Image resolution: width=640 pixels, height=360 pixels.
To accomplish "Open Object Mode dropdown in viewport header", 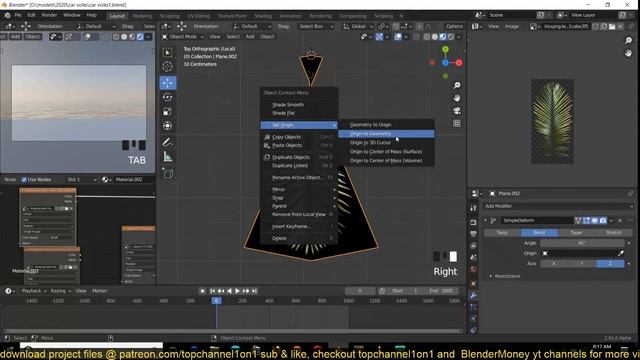I will pyautogui.click(x=183, y=37).
